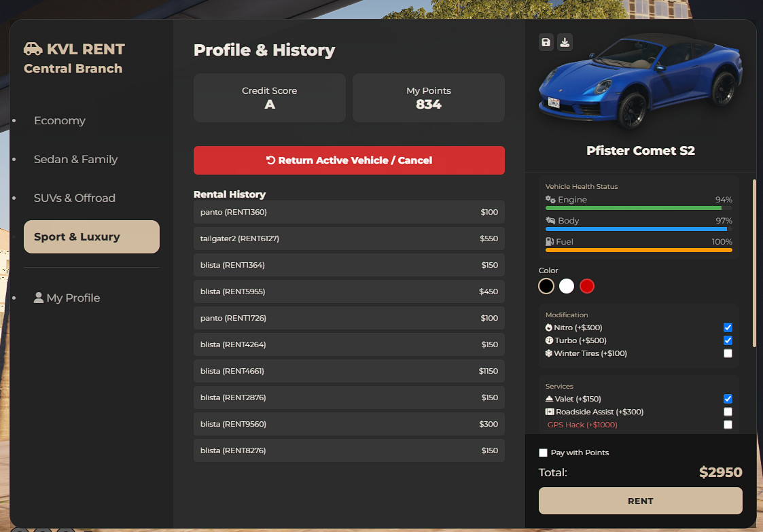Screen dimensions: 763x532
Task: Click the Turbo (+$500) label
Action: click(580, 340)
